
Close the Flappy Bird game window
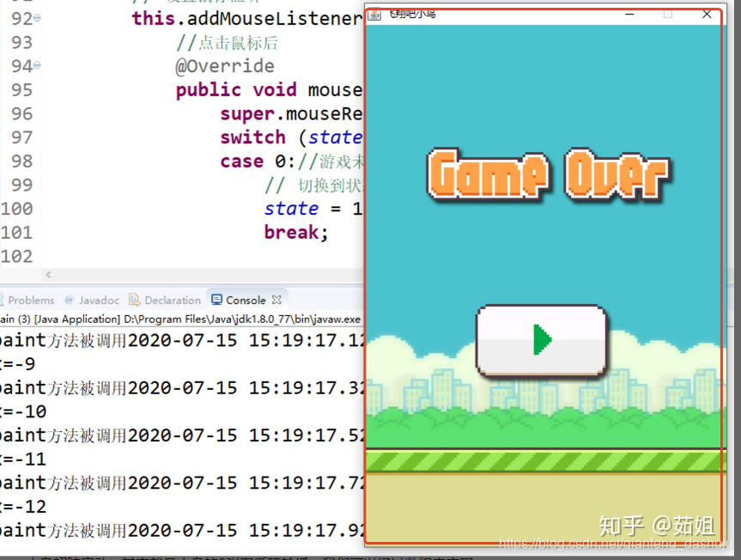tap(707, 15)
